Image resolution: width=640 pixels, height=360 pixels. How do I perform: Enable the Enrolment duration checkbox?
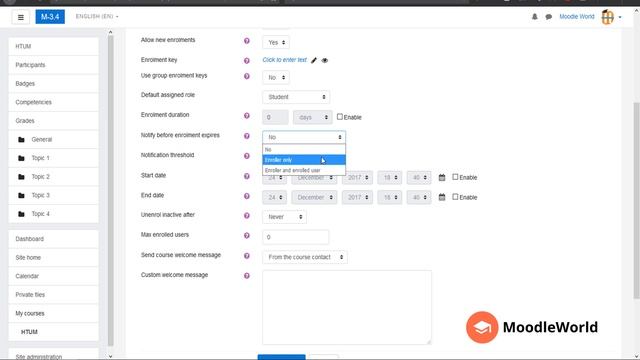click(x=340, y=117)
